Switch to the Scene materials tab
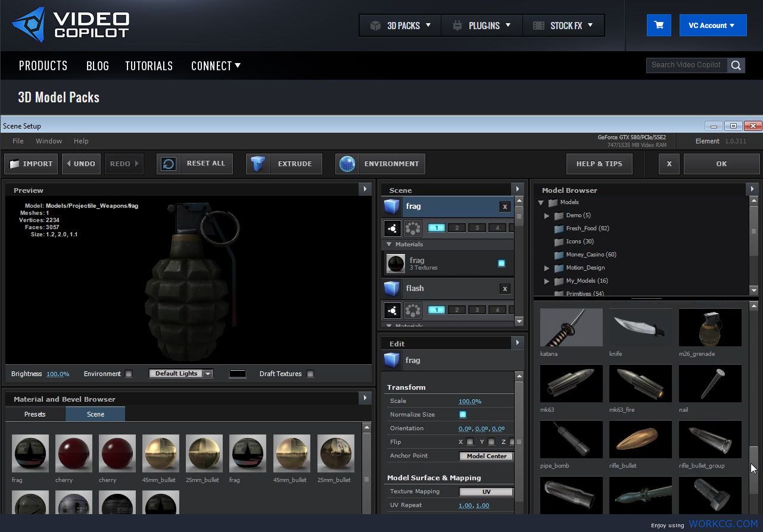 click(x=95, y=414)
